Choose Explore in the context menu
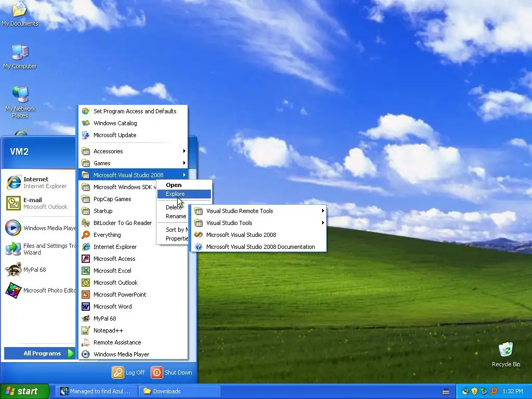Screen dimensions: 532x399 tap(184, 194)
